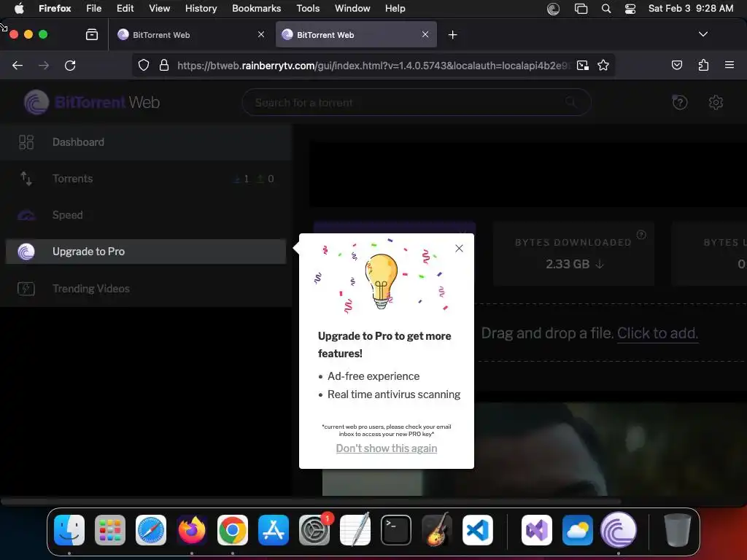Open the Window menu
Image resolution: width=747 pixels, height=560 pixels.
tap(352, 8)
